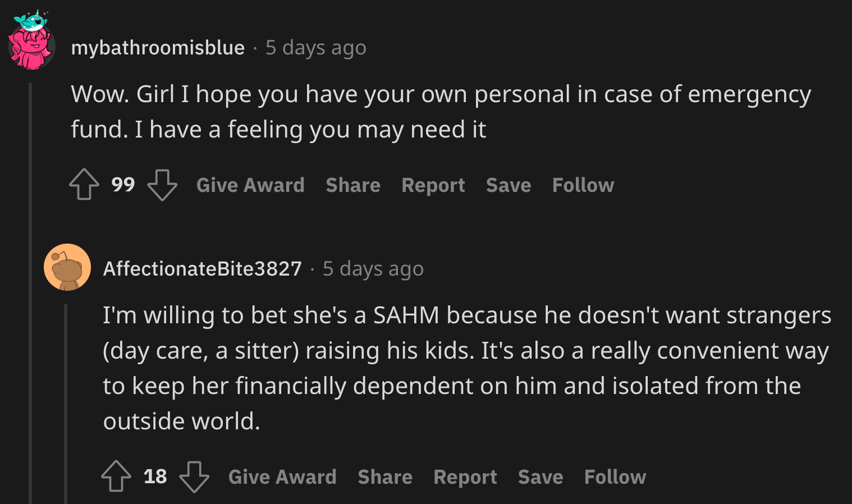852x504 pixels.
Task: Open AffectionateBite3827's orange avatar
Action: point(67,267)
